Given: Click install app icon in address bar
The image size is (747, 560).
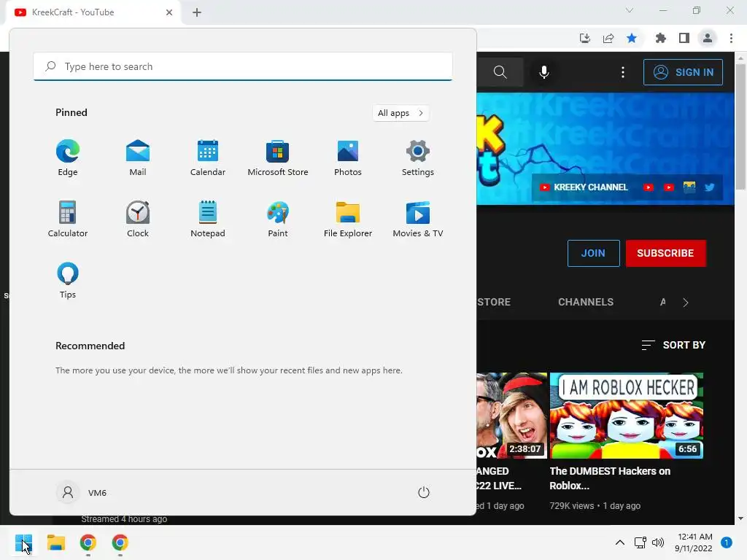Looking at the screenshot, I should [x=584, y=38].
